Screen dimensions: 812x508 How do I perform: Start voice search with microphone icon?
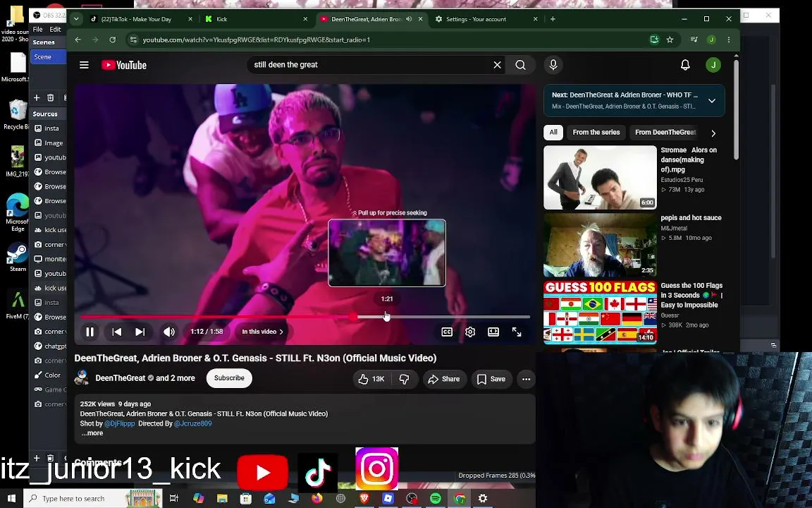tap(553, 65)
